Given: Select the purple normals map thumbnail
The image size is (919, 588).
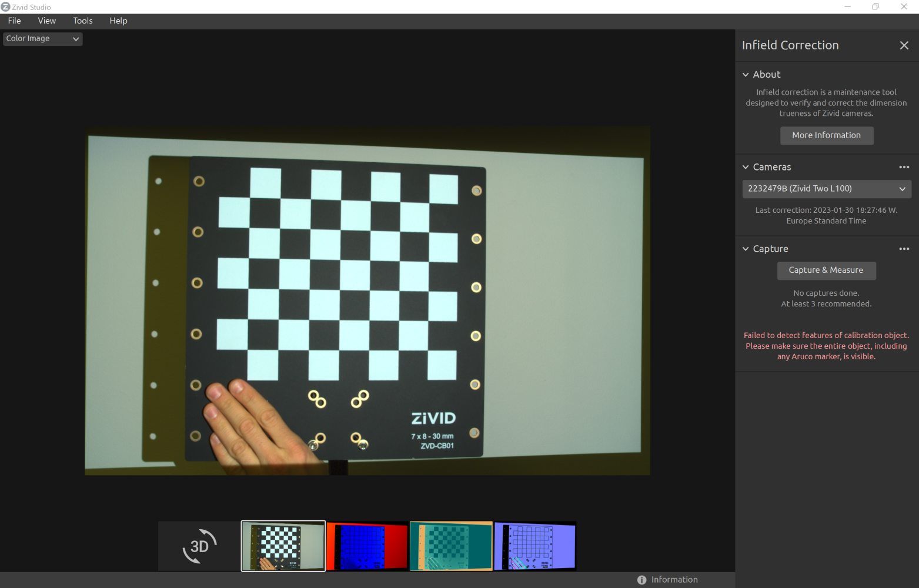Looking at the screenshot, I should pyautogui.click(x=535, y=546).
